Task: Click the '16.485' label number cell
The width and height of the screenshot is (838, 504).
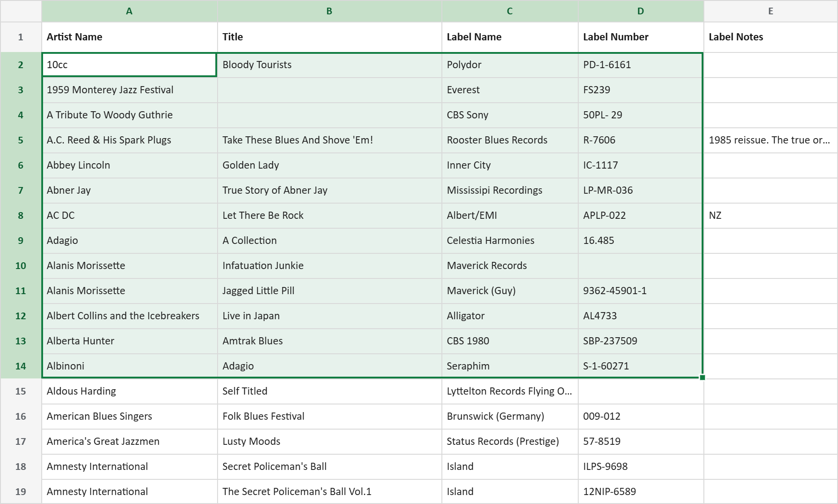Action: [x=641, y=241]
